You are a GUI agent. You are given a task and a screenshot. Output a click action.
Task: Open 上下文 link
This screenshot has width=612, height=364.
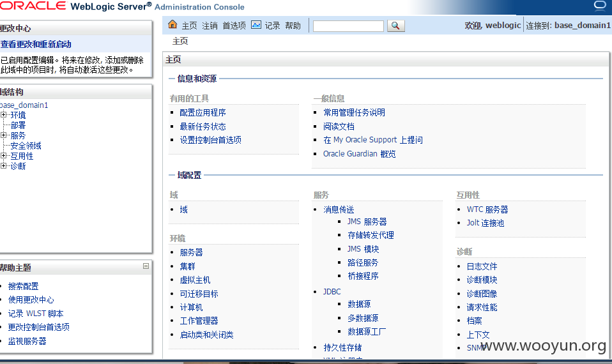(478, 335)
